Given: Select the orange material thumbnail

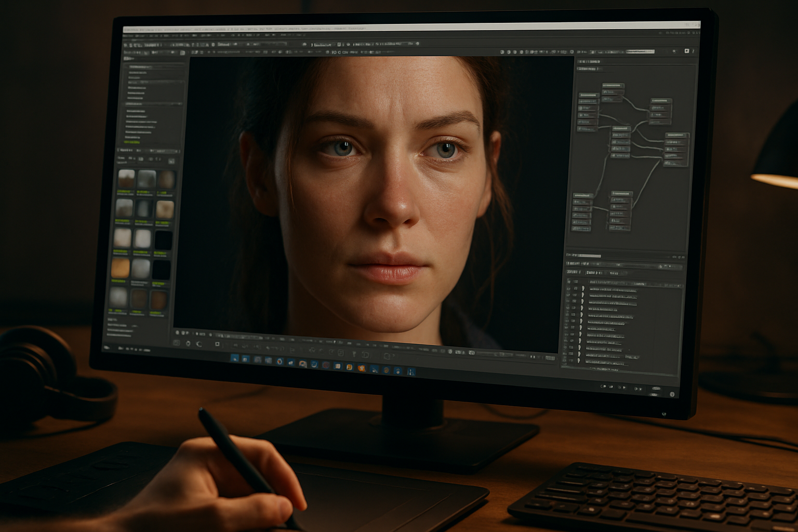Looking at the screenshot, I should tap(121, 269).
